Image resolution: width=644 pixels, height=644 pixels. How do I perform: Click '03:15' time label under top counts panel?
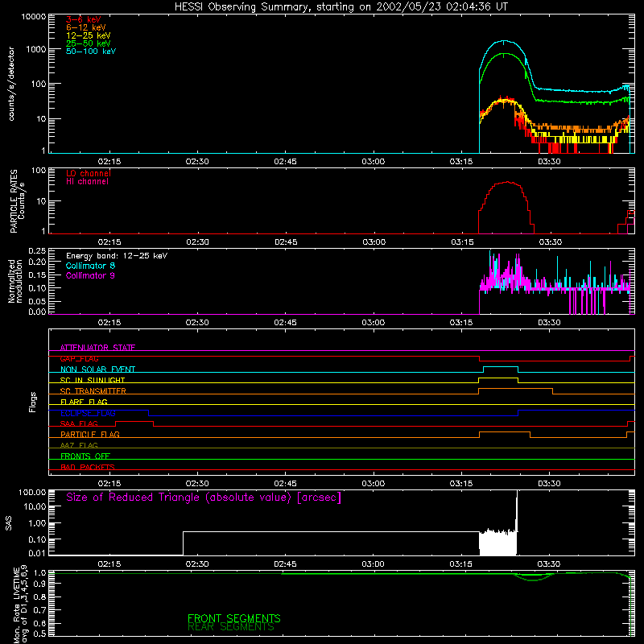point(461,161)
